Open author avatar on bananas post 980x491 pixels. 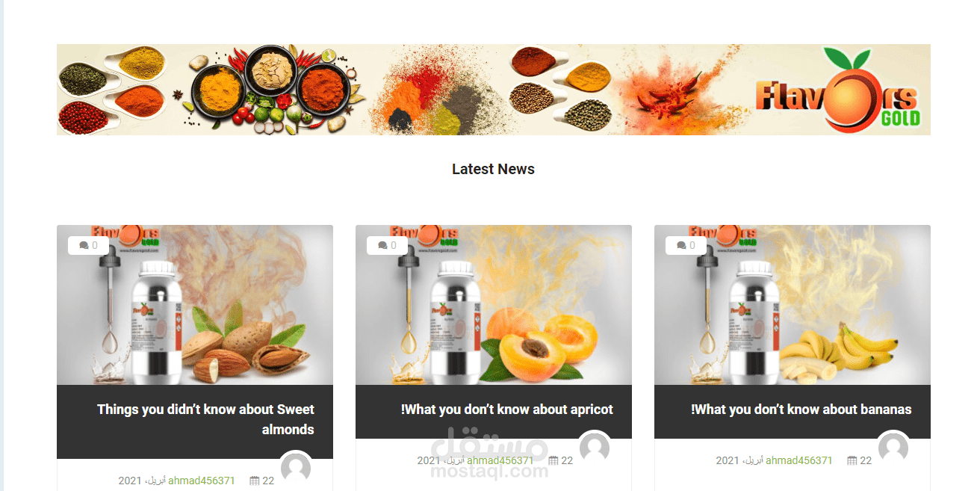coord(893,448)
